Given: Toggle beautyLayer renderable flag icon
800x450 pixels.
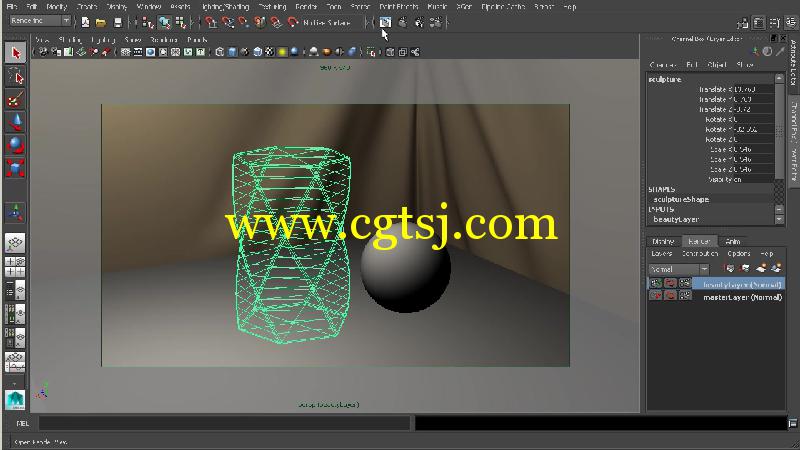Looking at the screenshot, I should pyautogui.click(x=656, y=283).
